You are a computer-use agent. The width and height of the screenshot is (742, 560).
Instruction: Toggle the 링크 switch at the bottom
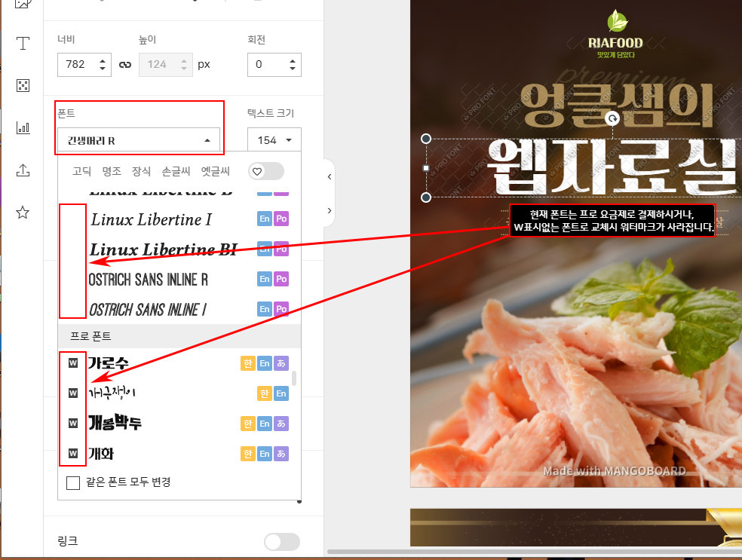281,542
